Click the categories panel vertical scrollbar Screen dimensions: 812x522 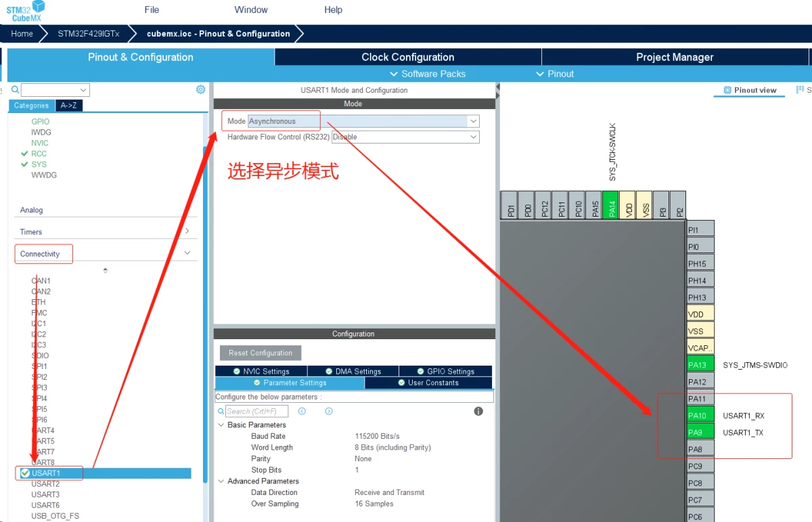point(206,315)
